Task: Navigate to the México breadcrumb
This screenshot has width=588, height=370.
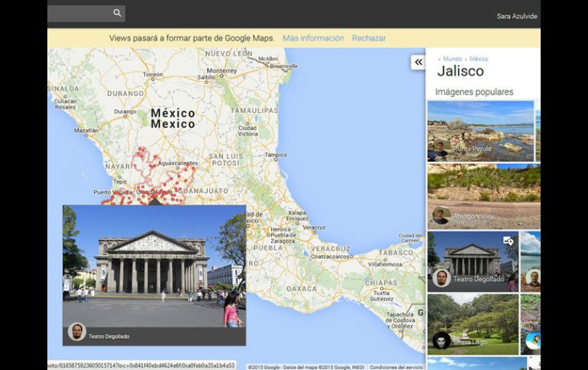Action: click(479, 59)
